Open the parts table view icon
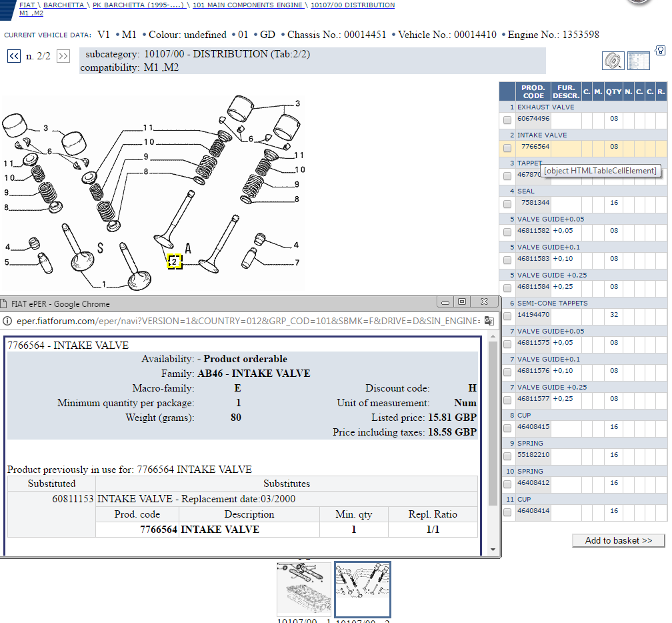This screenshot has height=623, width=672. point(639,61)
